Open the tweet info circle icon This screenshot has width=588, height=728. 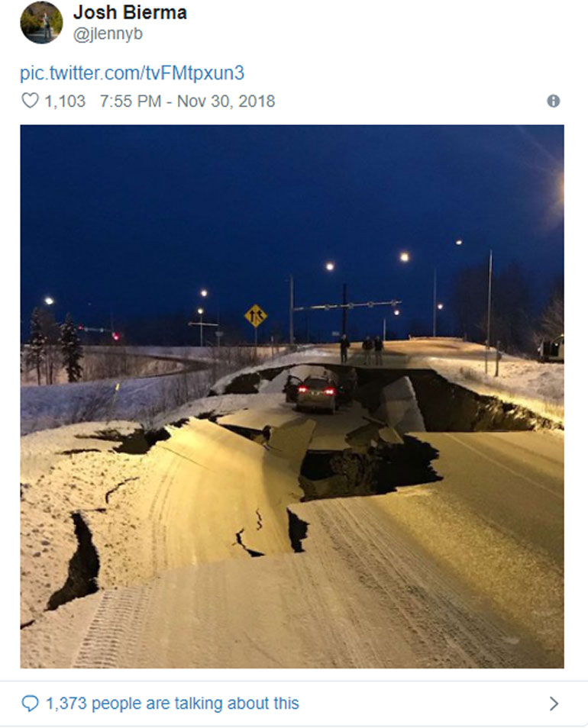tap(553, 101)
